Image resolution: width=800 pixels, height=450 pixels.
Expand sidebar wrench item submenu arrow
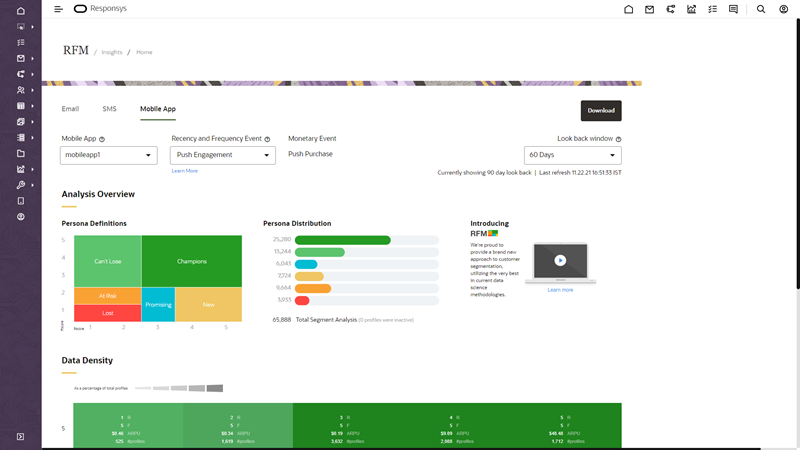coord(33,185)
